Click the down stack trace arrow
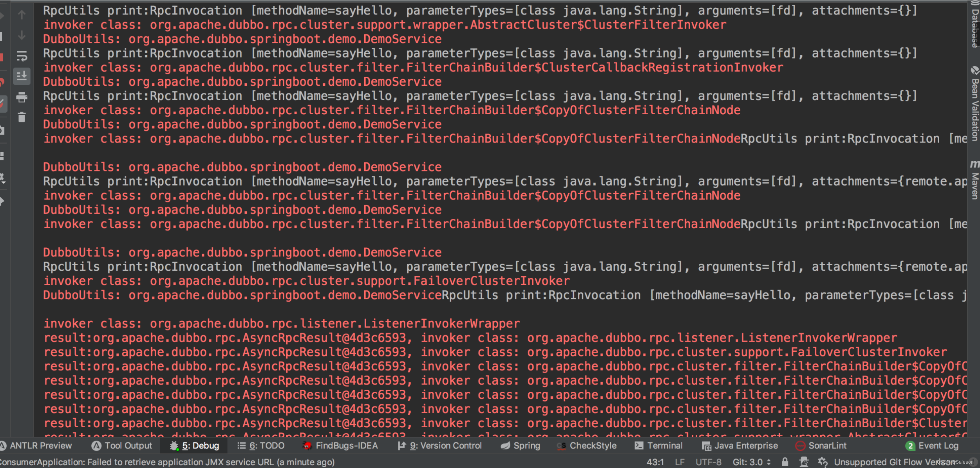Image resolution: width=980 pixels, height=468 pixels. [22, 36]
